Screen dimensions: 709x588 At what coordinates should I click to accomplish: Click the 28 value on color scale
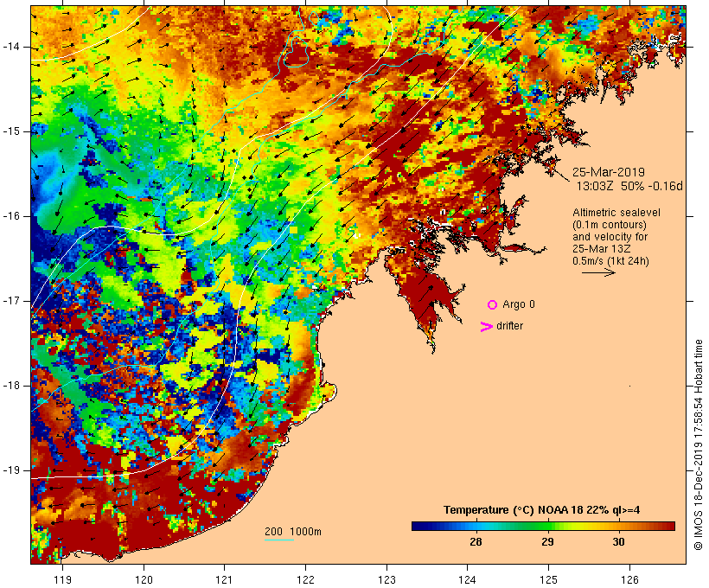click(x=476, y=542)
